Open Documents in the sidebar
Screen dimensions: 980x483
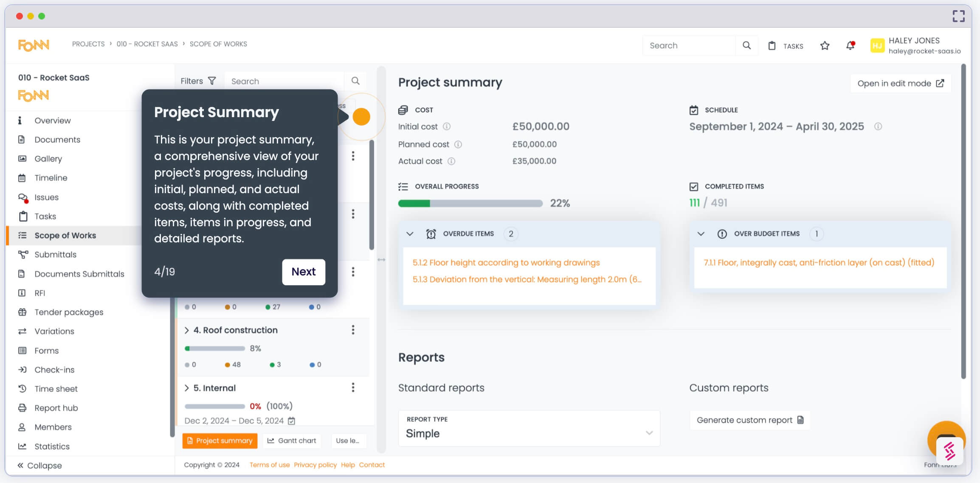point(57,140)
